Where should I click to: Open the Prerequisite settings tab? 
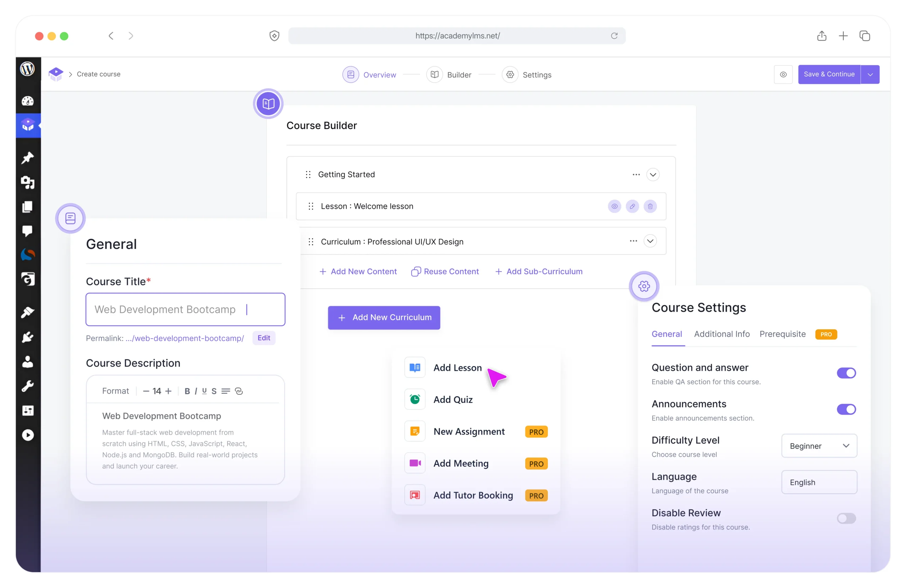(782, 334)
